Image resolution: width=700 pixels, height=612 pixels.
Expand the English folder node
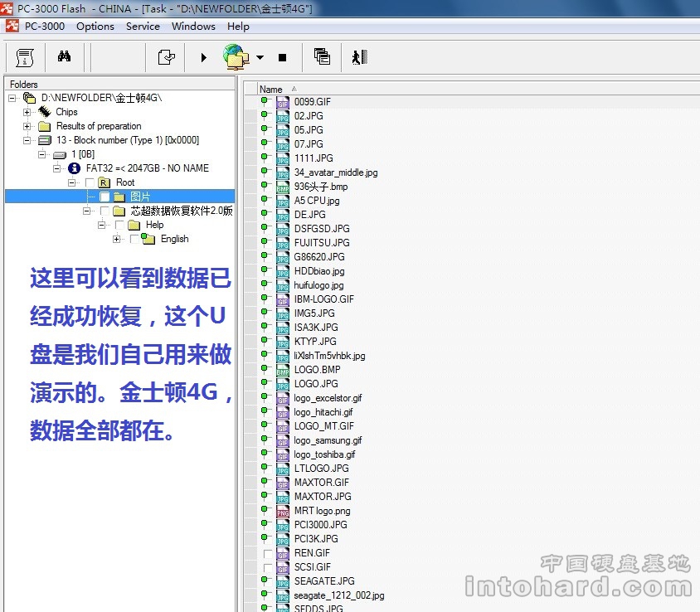(116, 240)
